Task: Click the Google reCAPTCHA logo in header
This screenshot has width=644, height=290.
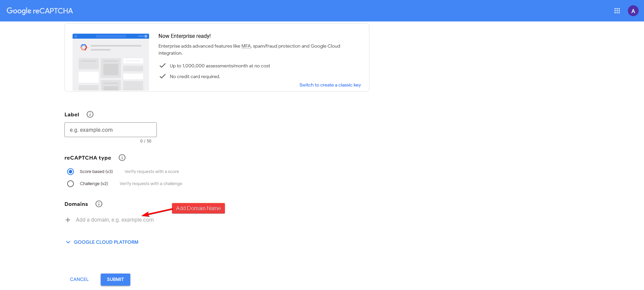Action: click(39, 10)
